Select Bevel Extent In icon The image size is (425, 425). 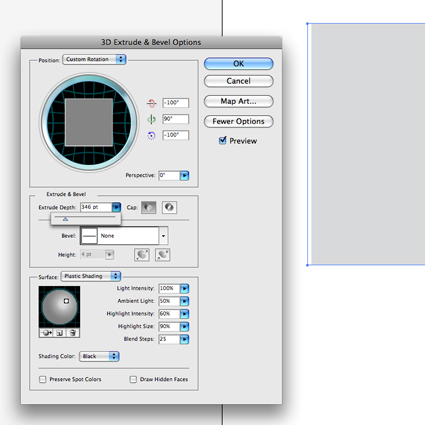pyautogui.click(x=163, y=255)
